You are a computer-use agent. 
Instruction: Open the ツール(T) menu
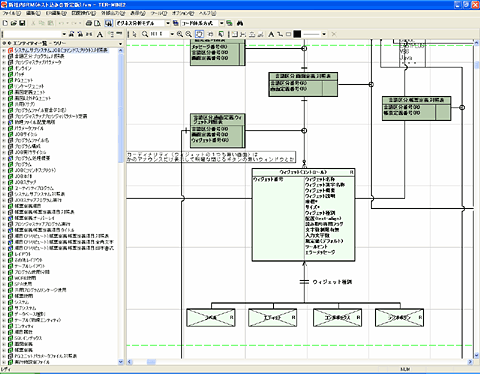159,13
